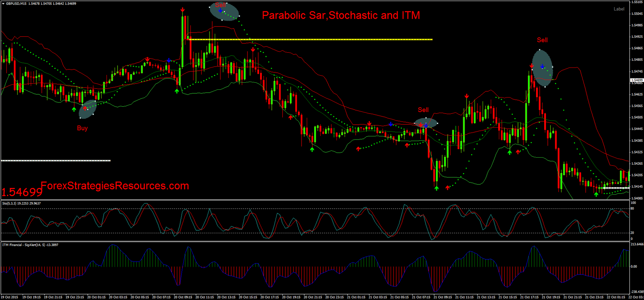Click the time axis label 21 Oct 13:15
Image resolution: width=644 pixels, height=300 pixels.
486,297
